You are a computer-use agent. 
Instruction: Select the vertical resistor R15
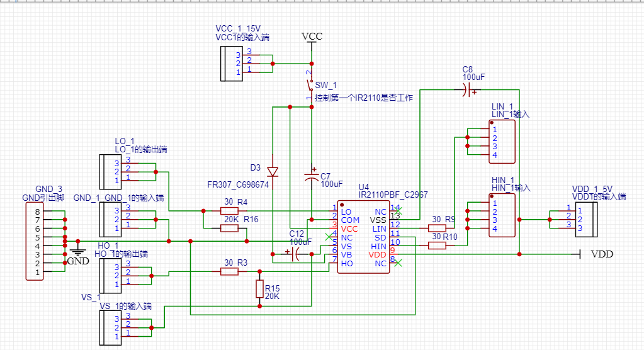click(259, 289)
